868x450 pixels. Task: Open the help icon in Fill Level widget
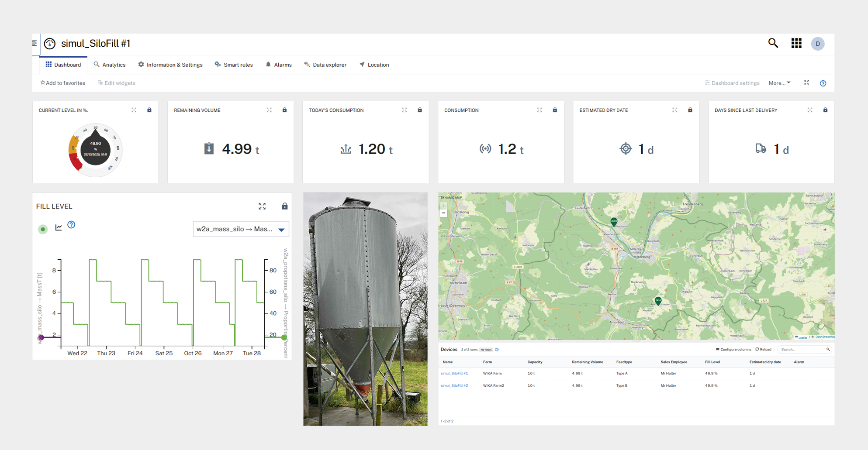(x=71, y=225)
